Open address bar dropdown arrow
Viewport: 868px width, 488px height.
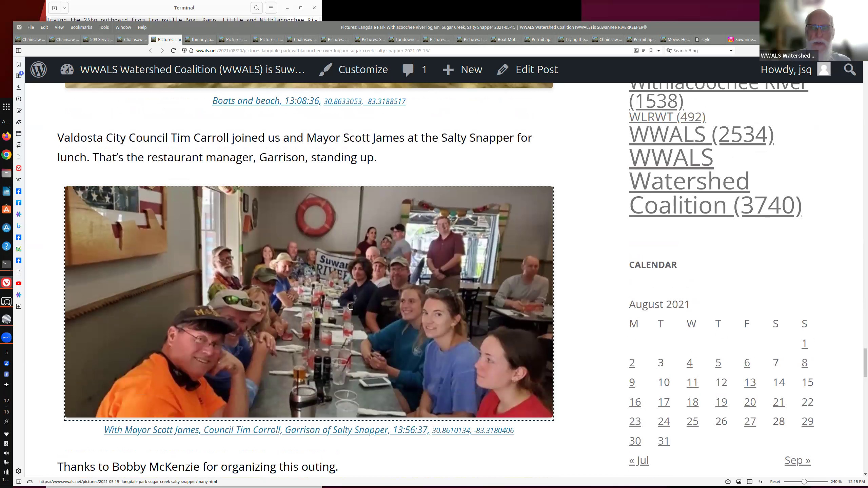[x=658, y=50]
